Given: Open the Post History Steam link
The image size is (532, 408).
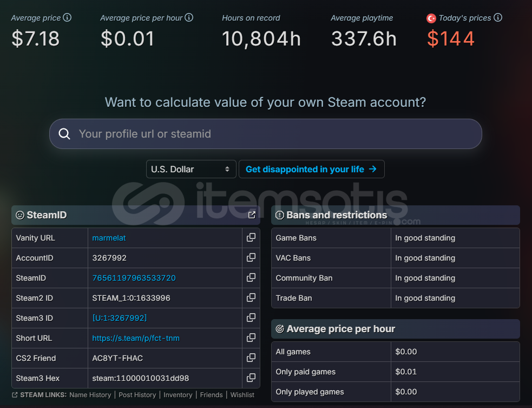Looking at the screenshot, I should 137,395.
